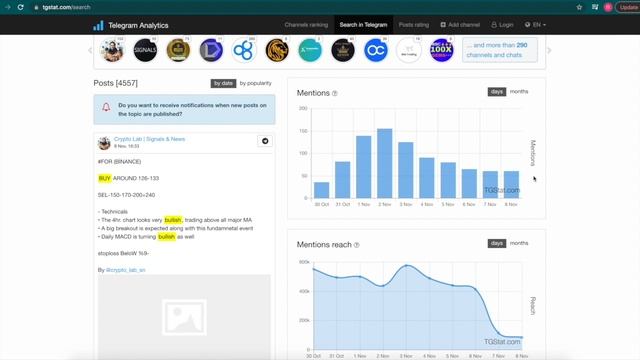Go forward with browser arrow
The image size is (640, 360).
click(x=7, y=7)
